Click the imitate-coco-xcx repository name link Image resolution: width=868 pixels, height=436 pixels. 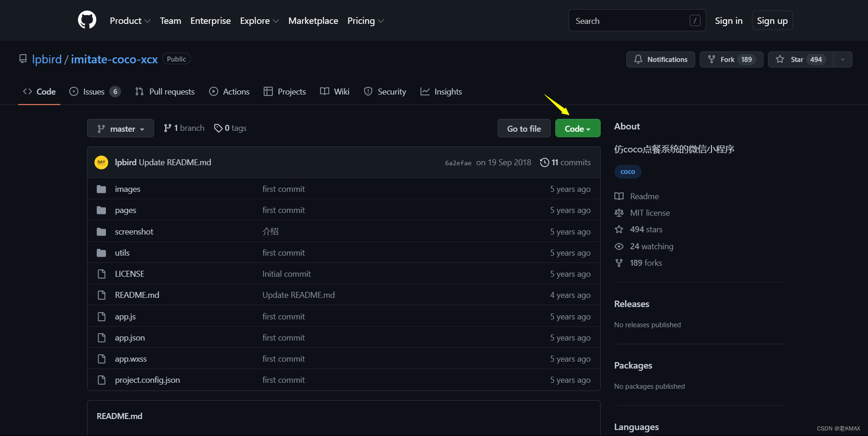(x=114, y=59)
